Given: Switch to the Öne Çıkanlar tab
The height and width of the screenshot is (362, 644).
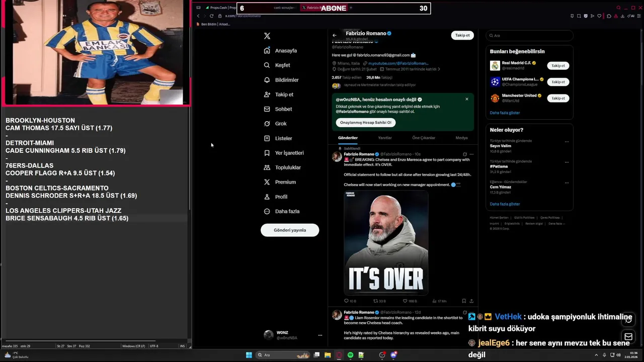Looking at the screenshot, I should tap(424, 138).
